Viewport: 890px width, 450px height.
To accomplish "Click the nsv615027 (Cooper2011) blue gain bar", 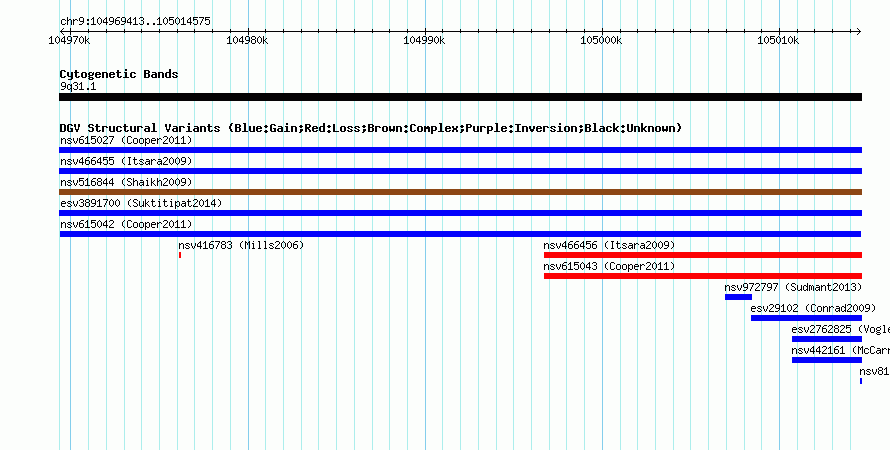I will point(460,150).
